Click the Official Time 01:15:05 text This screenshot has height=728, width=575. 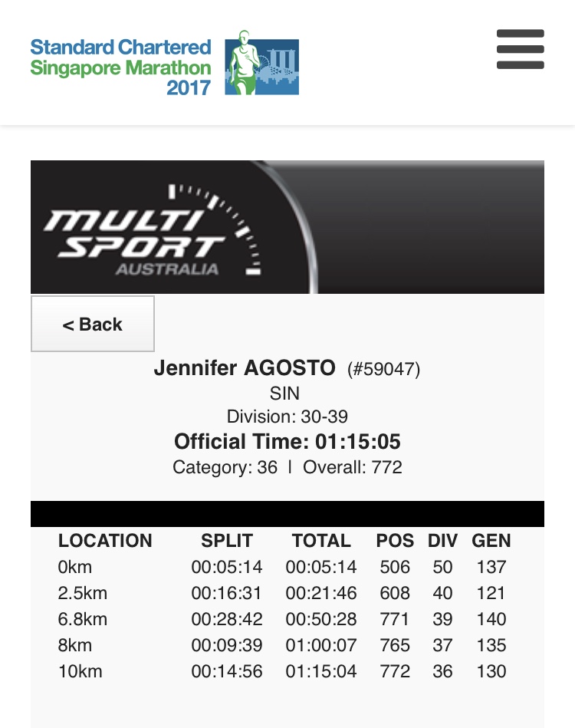(287, 441)
